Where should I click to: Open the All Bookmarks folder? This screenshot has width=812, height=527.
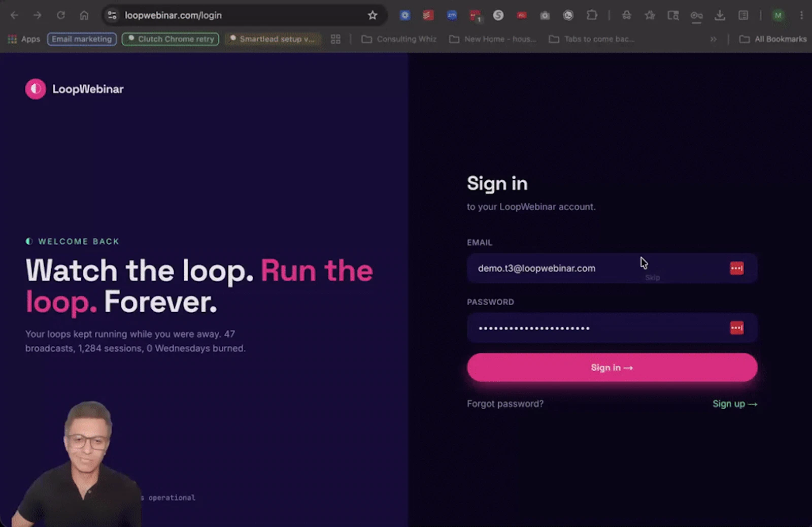[773, 39]
